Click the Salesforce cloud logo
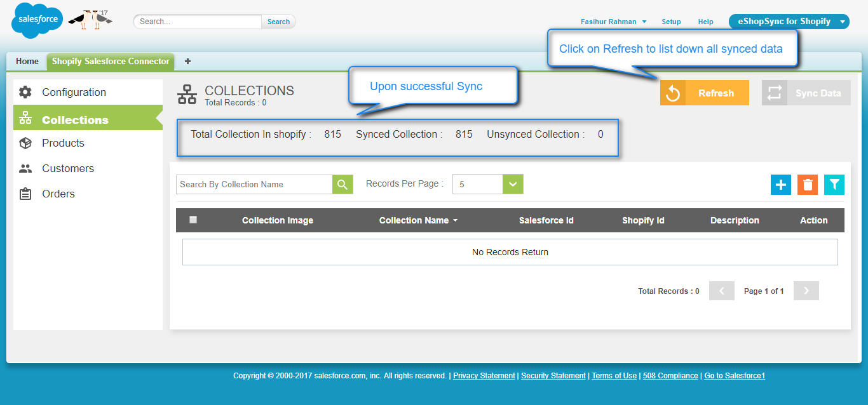This screenshot has height=405, width=868. (37, 20)
